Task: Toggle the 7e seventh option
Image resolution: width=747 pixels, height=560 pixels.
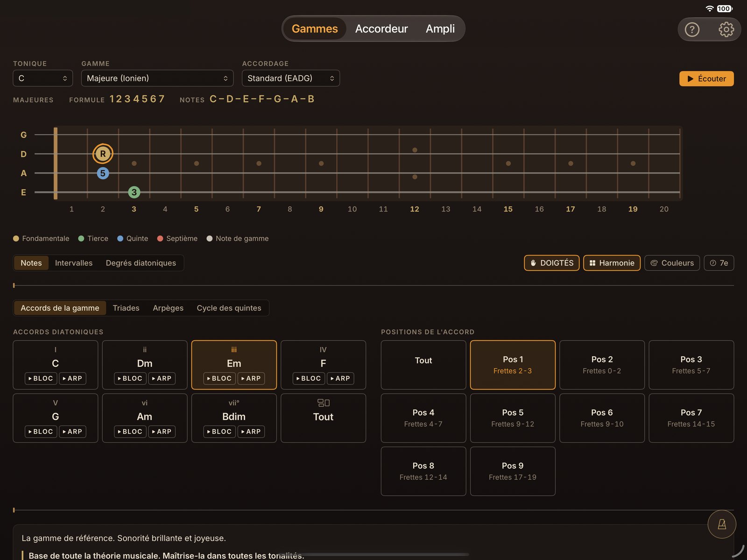Action: 719,263
